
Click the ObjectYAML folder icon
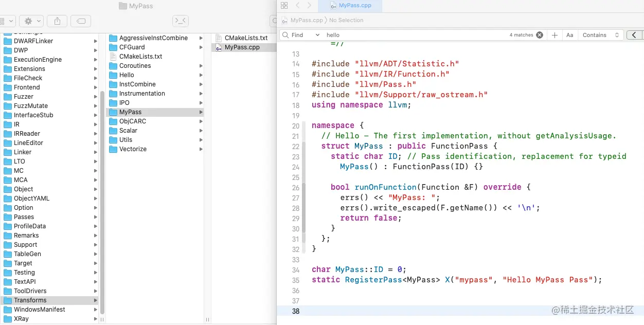point(8,198)
